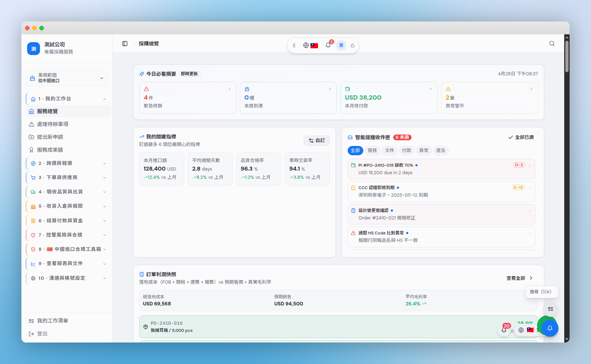Viewport: 591px width, 364px height.
Task: Click the 搜尋 (⌘K) search button
Action: point(542,292)
